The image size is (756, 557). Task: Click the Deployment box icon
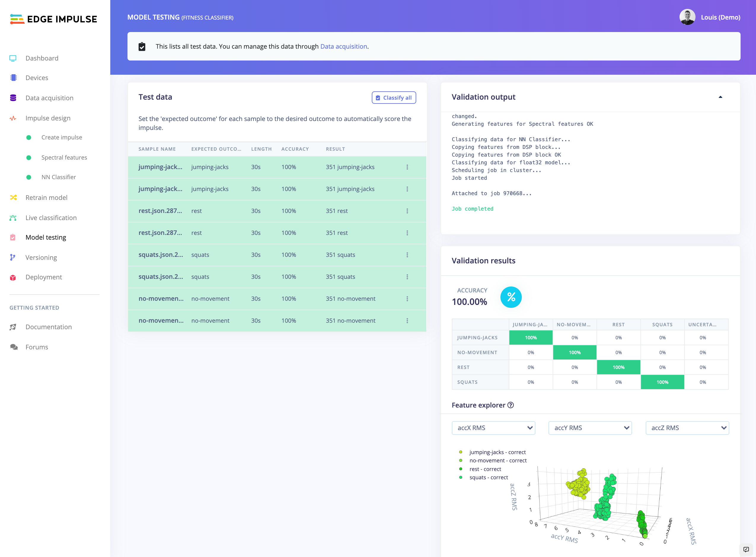tap(13, 278)
